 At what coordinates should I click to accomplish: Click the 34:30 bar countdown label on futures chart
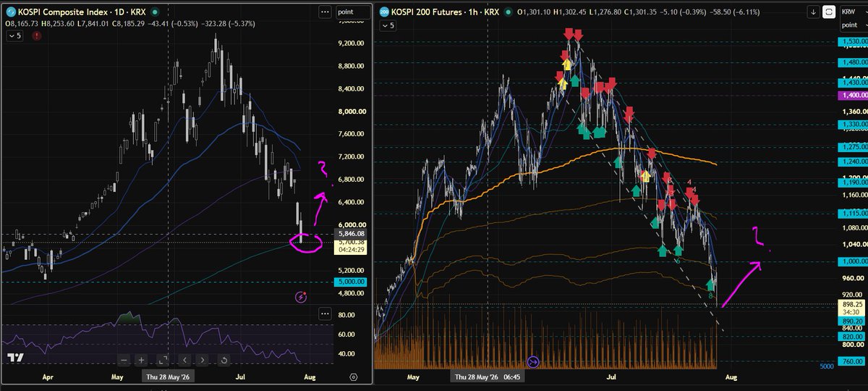pos(852,311)
